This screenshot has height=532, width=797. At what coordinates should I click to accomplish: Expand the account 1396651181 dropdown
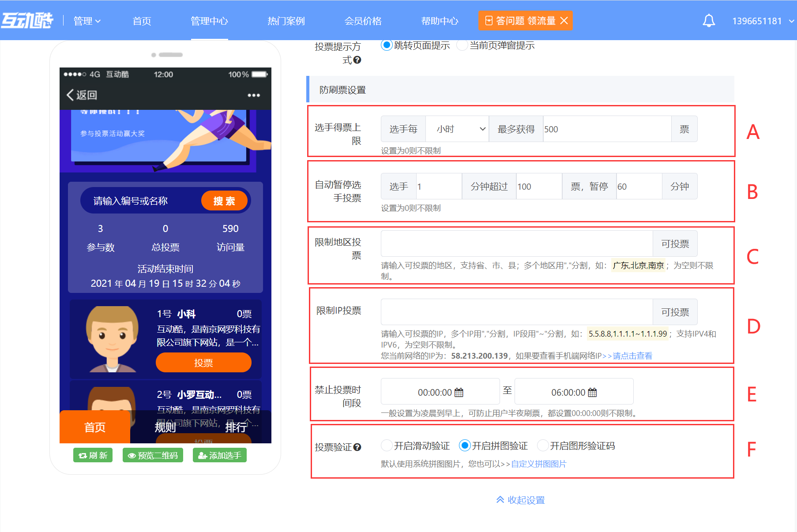[763, 21]
